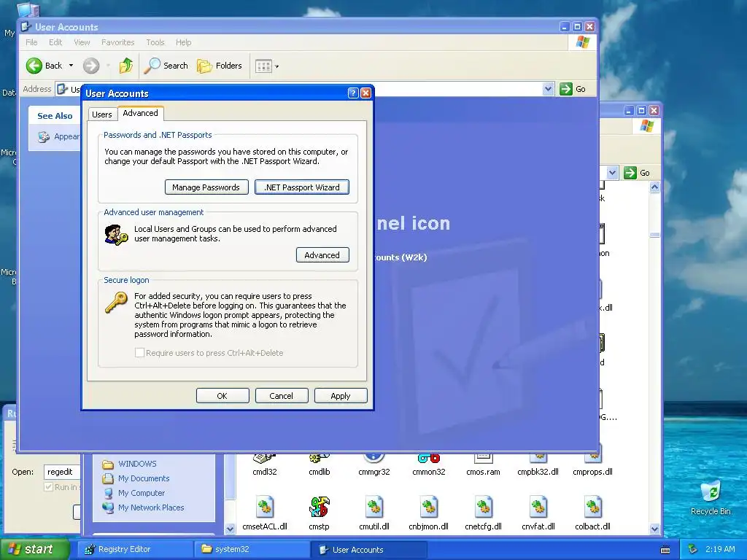Confirm the dialog with OK

222,396
